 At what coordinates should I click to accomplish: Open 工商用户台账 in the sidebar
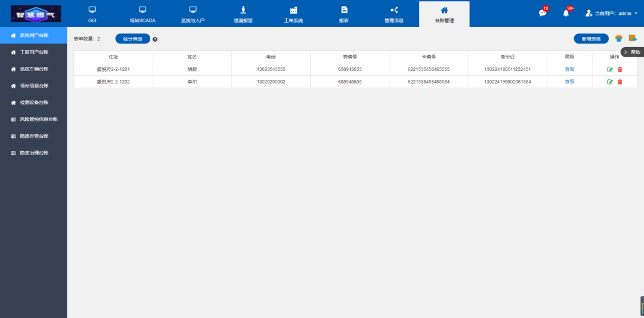[x=33, y=52]
